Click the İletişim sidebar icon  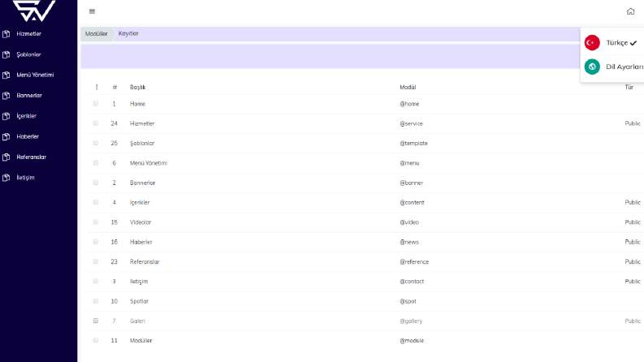tap(6, 178)
